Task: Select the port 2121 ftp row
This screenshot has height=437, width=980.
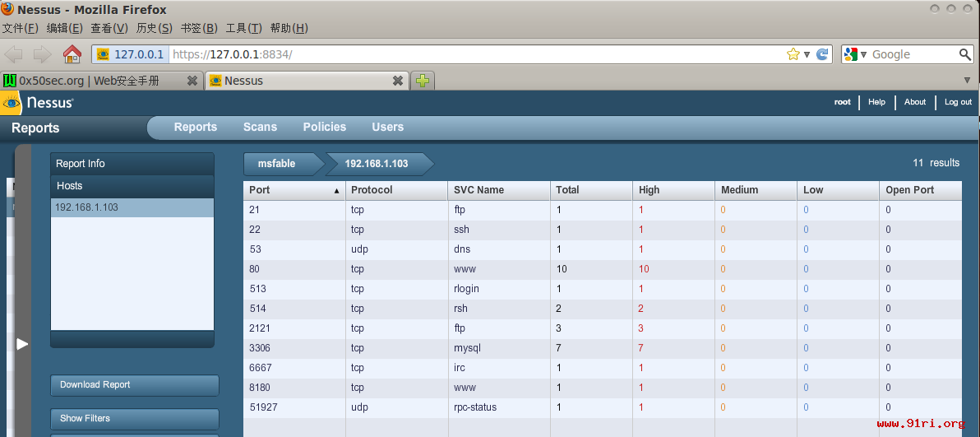Action: pyautogui.click(x=603, y=328)
